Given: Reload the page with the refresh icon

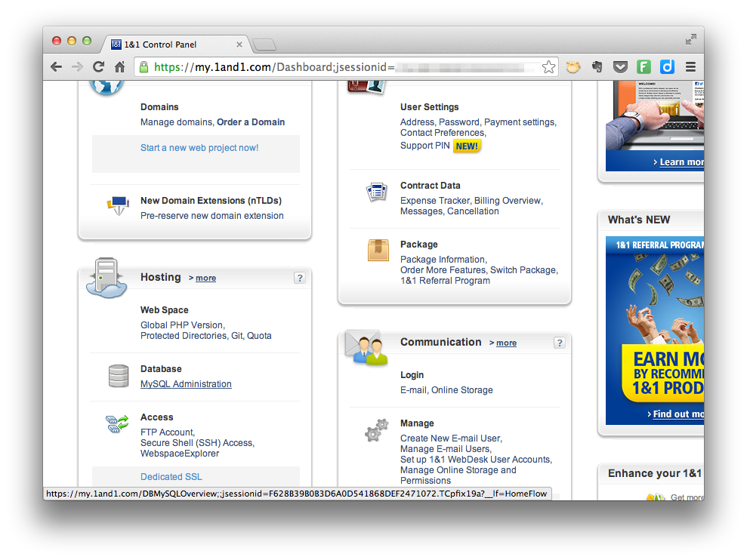Looking at the screenshot, I should pyautogui.click(x=99, y=67).
